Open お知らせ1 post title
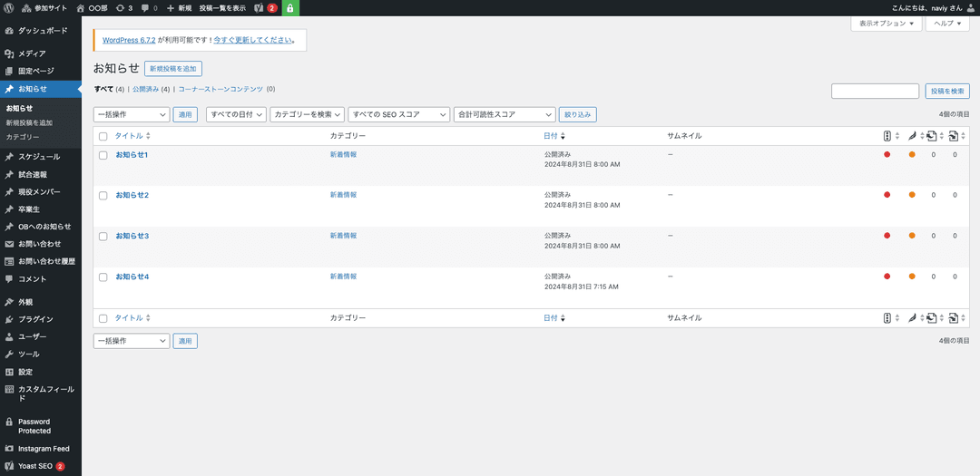Screen dimensions: 980x476 tap(132, 155)
